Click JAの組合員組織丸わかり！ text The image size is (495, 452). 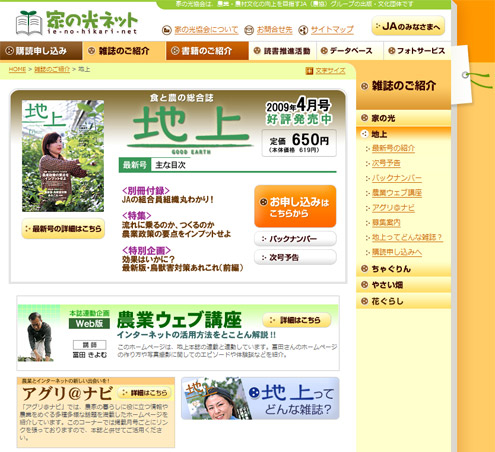[167, 199]
